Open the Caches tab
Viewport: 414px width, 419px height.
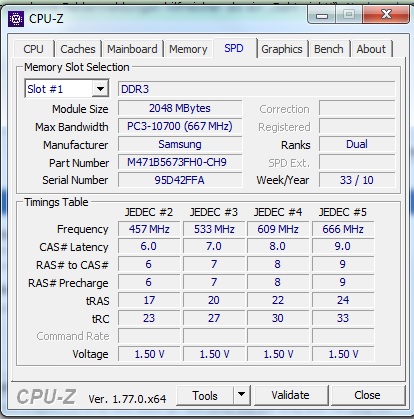[x=78, y=49]
